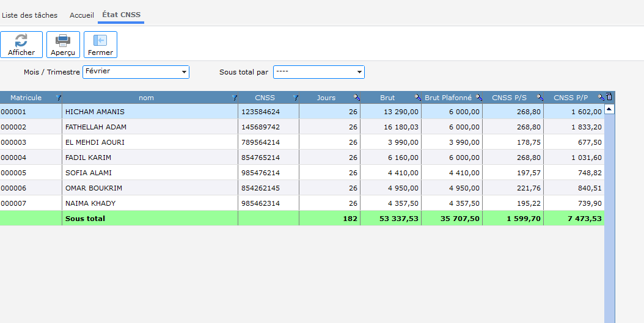Viewport: 644px width, 323px height.
Task: Click the Sous total row label
Action: pos(86,219)
